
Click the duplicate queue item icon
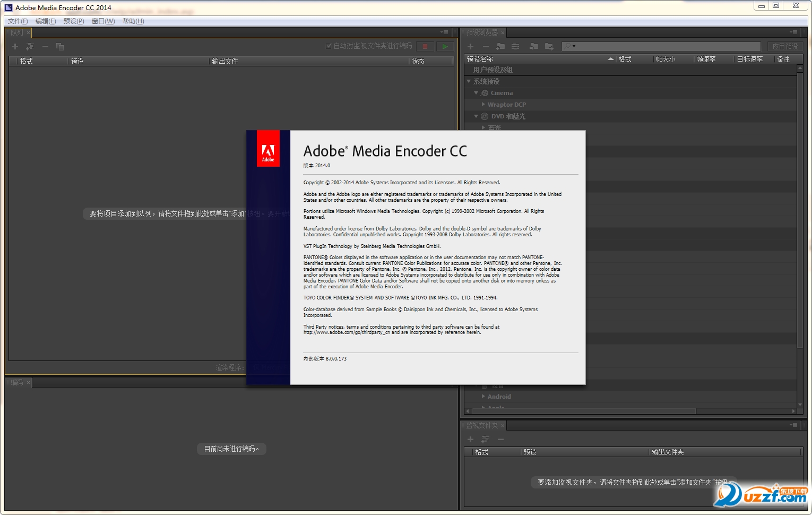(60, 47)
